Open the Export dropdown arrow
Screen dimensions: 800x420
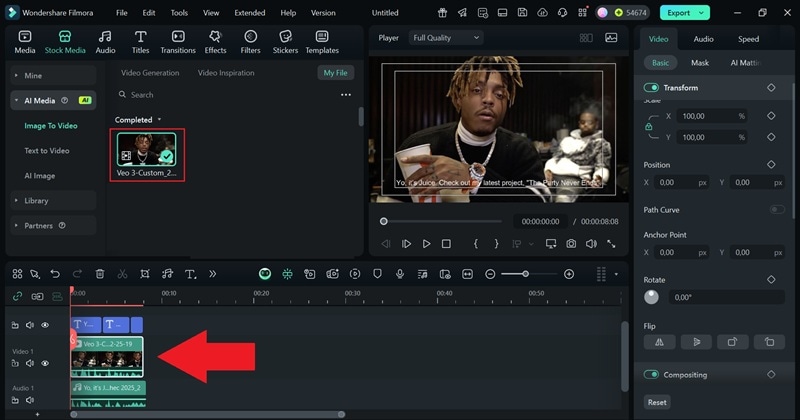click(702, 13)
